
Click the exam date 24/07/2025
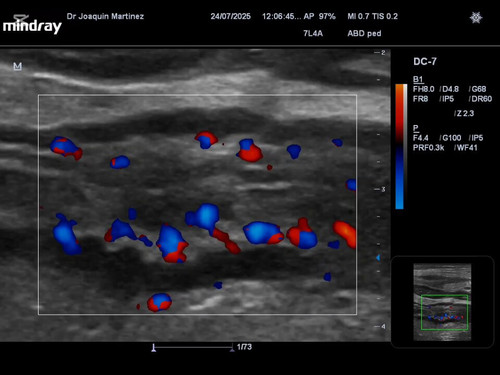pos(231,16)
